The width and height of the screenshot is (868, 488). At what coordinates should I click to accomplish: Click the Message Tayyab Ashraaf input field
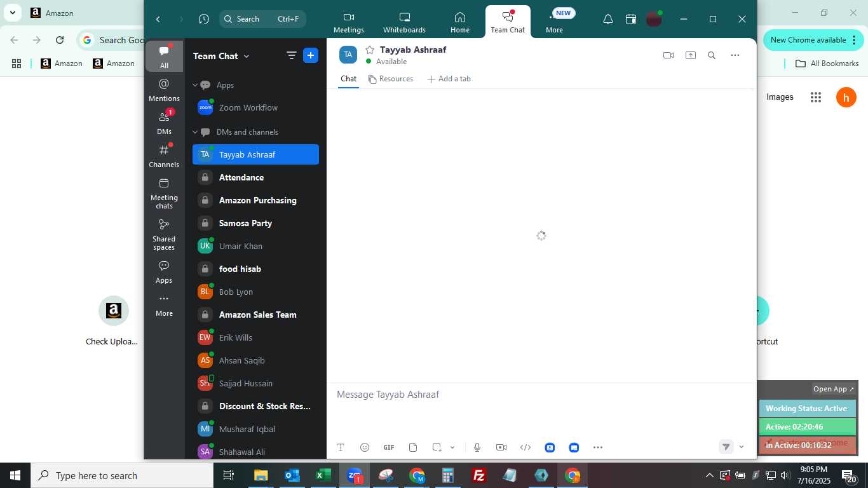click(x=541, y=395)
